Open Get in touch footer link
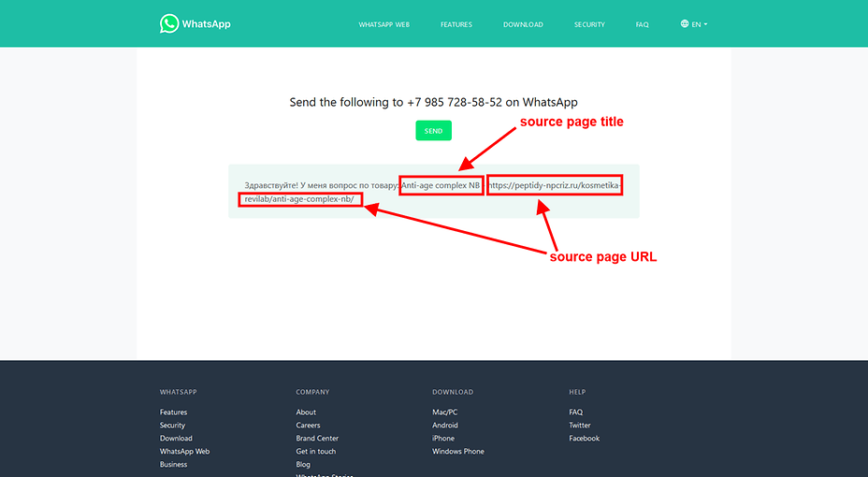This screenshot has width=868, height=477. click(x=315, y=452)
